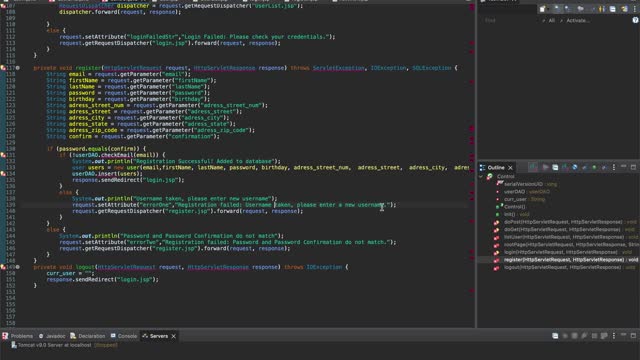Viewport: 640px width, 360px height.
Task: Open the Declaration tab
Action: 88,336
